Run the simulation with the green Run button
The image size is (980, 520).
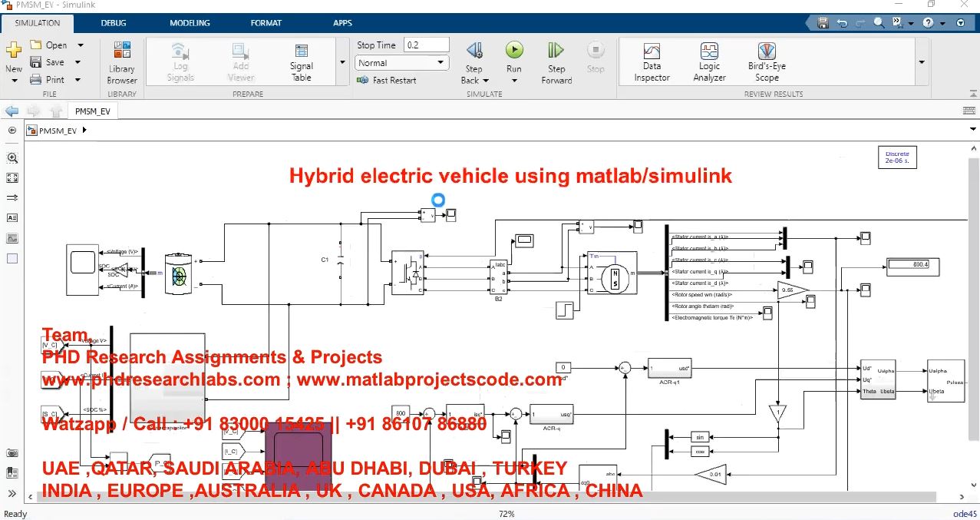513,51
